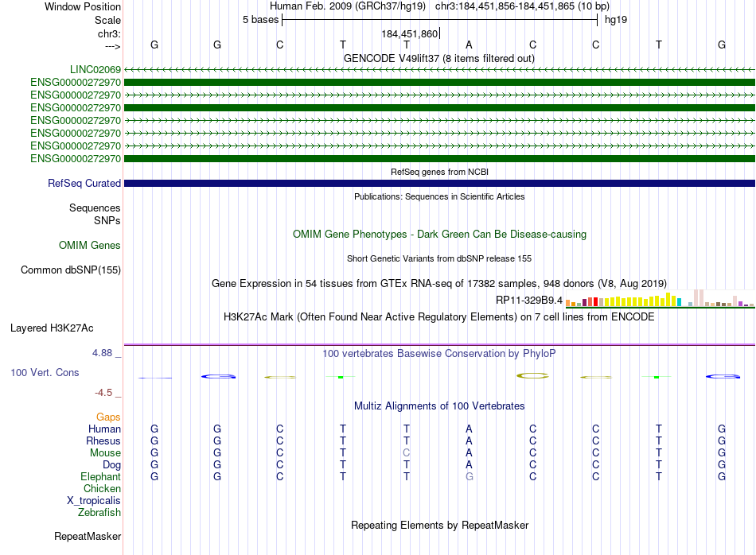Click the grey mismatched C in Mouse row
This screenshot has height=555, width=756.
coord(406,453)
